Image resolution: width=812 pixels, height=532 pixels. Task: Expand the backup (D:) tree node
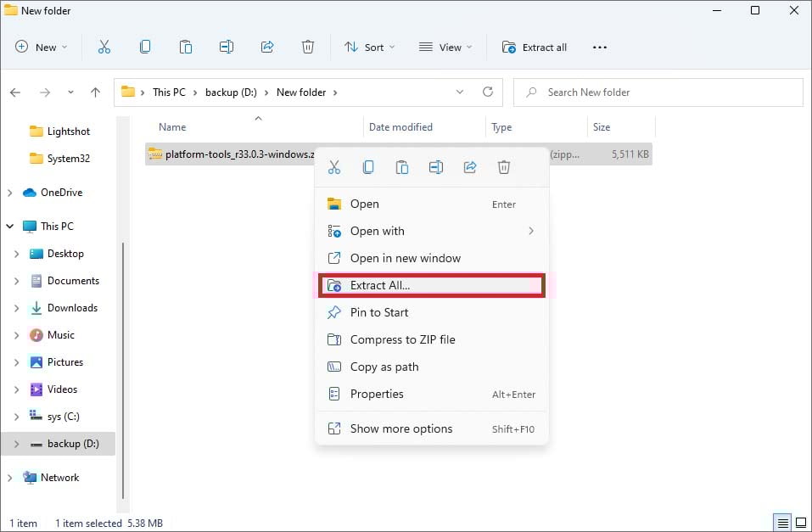17,444
